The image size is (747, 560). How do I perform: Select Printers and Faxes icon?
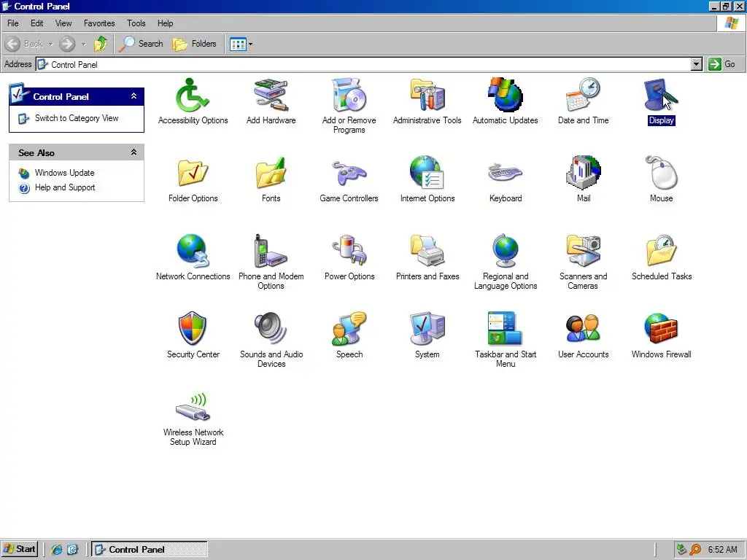[x=427, y=251]
